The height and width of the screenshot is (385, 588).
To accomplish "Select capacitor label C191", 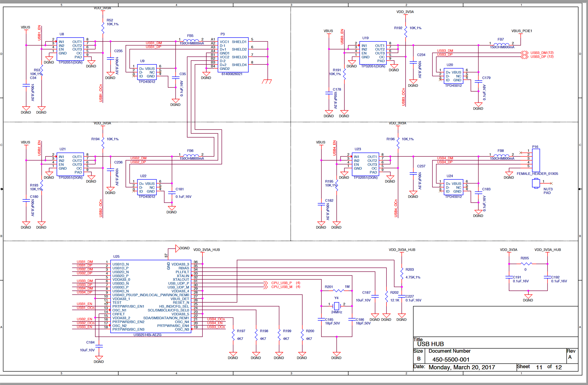I will (x=517, y=277).
